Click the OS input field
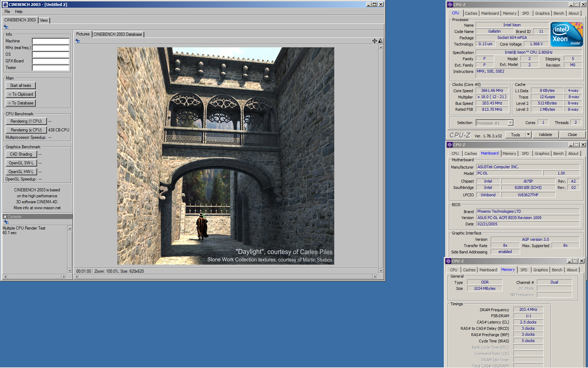Image resolution: width=588 pixels, height=368 pixels. [x=51, y=54]
